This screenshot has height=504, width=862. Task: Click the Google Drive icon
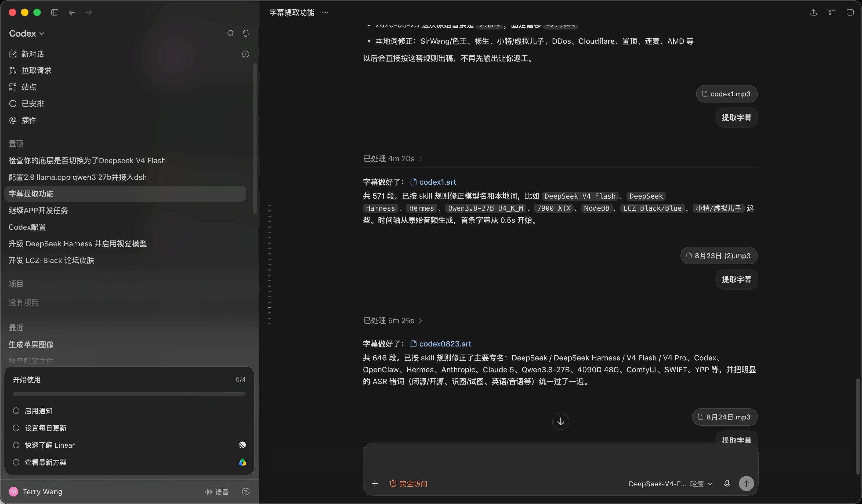pos(242,462)
